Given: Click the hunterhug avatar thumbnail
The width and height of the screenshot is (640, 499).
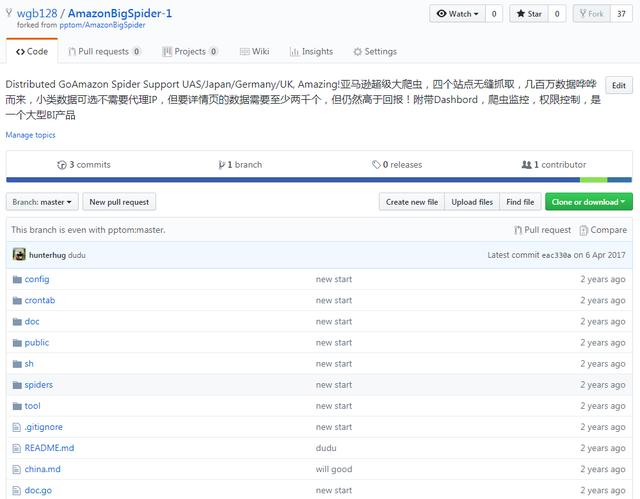Looking at the screenshot, I should point(19,255).
